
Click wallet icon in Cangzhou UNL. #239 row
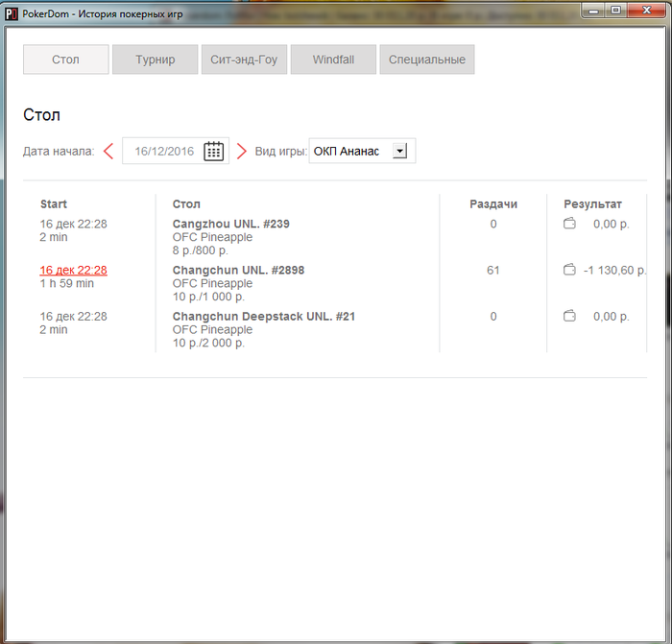(569, 224)
